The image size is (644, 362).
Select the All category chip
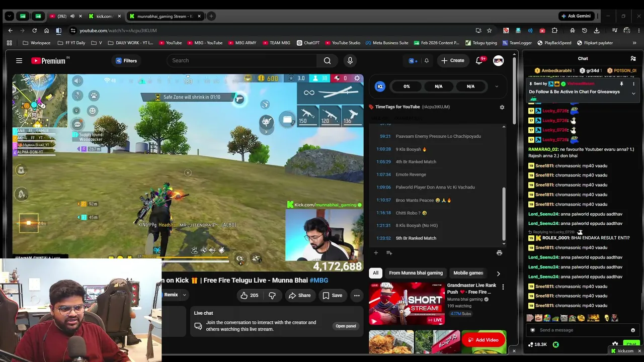[375, 273]
